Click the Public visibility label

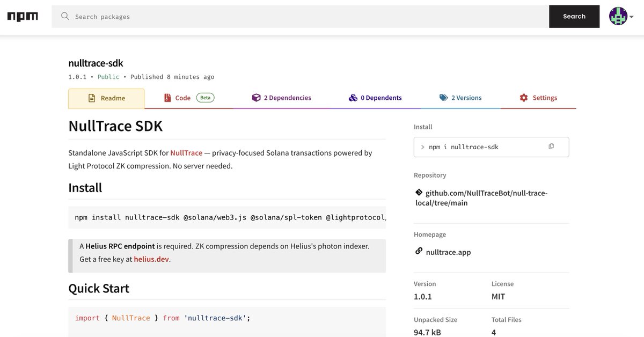click(x=108, y=77)
